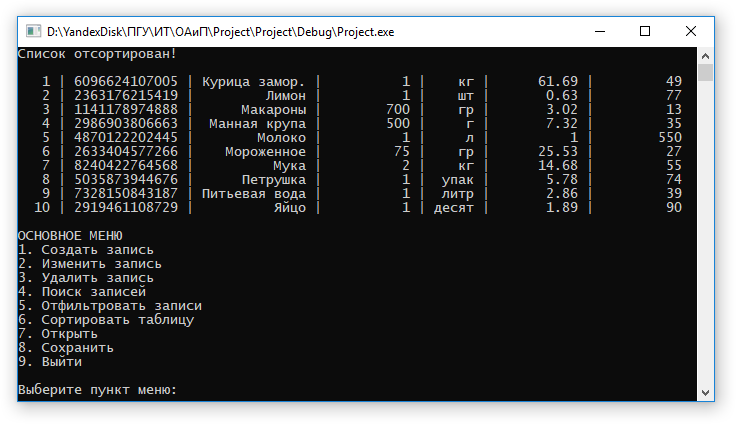The width and height of the screenshot is (736, 424).
Task: Click the 'Список отсортирован!' message
Action: point(97,54)
